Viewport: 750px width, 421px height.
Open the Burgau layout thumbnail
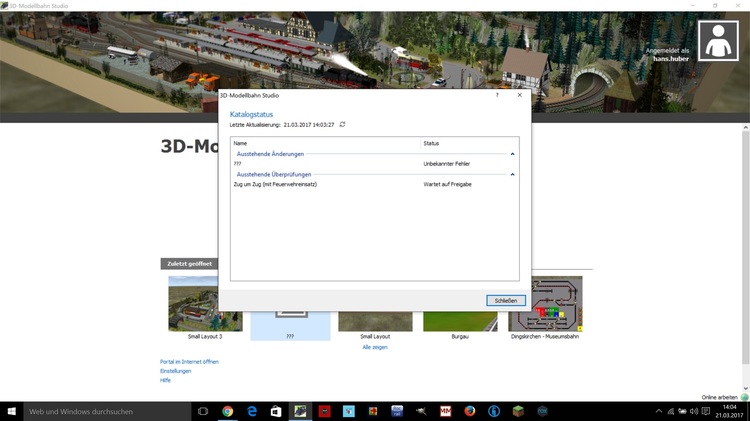(460, 321)
